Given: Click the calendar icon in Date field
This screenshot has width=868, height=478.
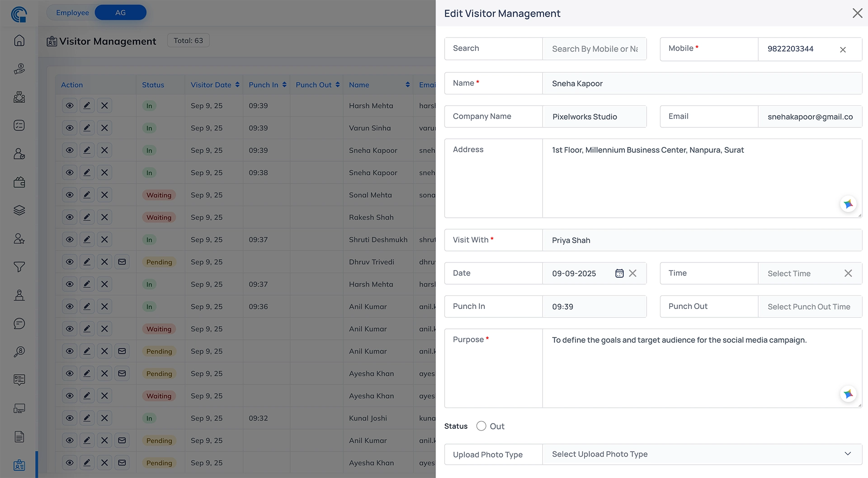Looking at the screenshot, I should pos(619,273).
